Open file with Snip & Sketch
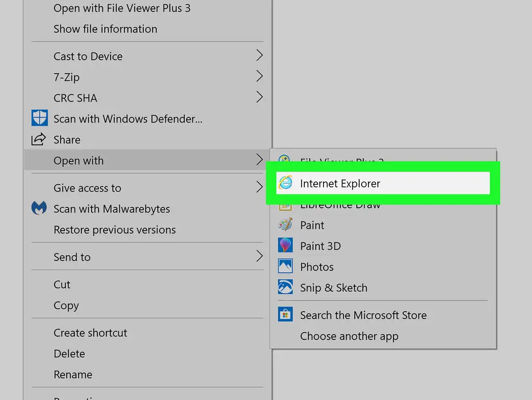The width and height of the screenshot is (532, 400). [383, 287]
